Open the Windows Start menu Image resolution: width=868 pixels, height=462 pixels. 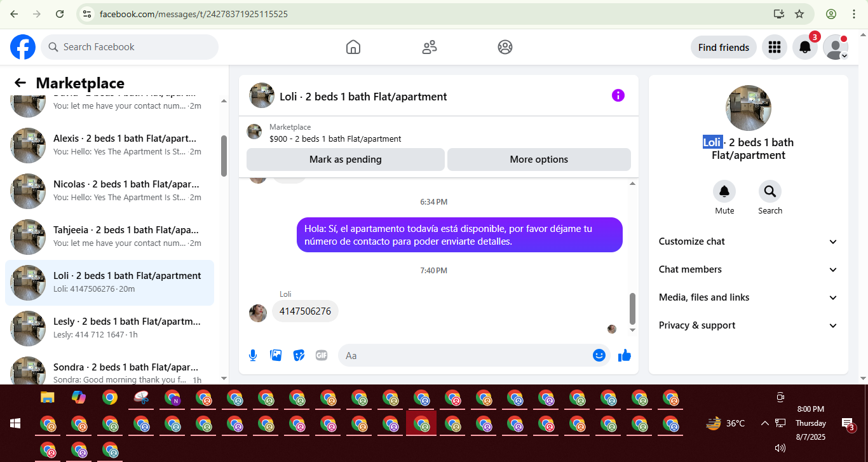pyautogui.click(x=15, y=423)
